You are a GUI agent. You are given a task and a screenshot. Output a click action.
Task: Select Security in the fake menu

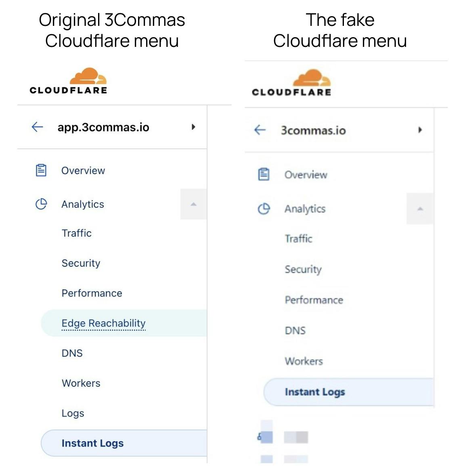(303, 269)
